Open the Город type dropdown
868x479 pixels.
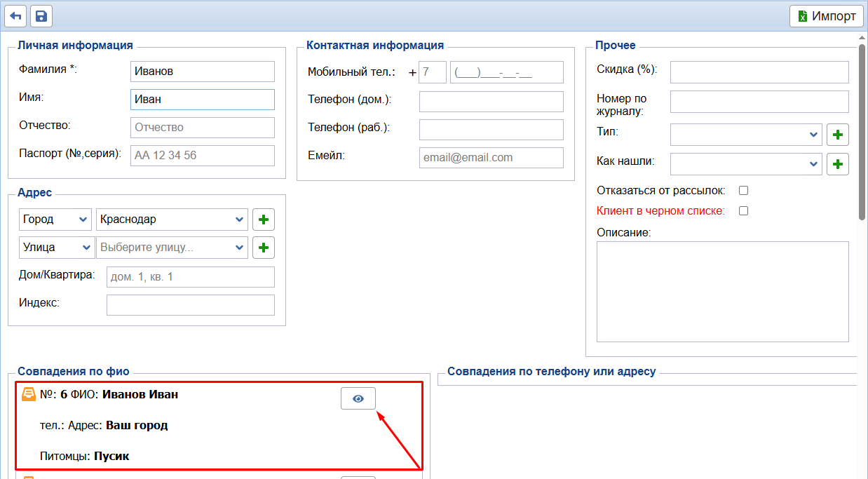(x=55, y=220)
